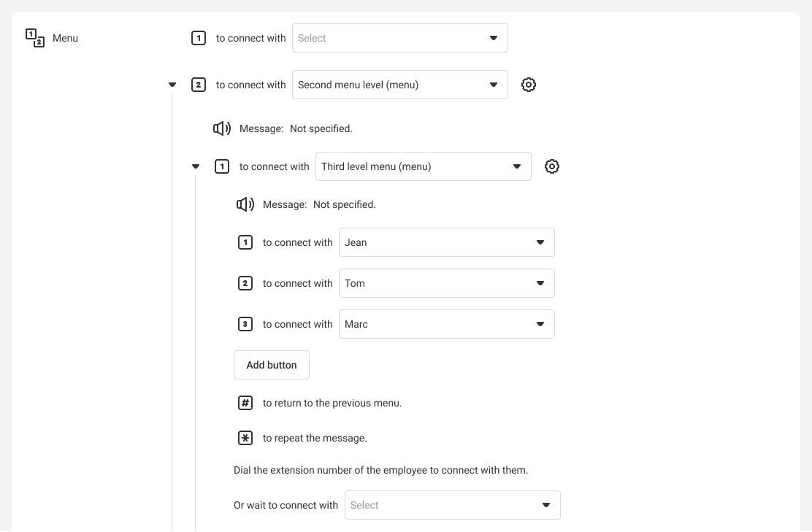This screenshot has height=532, width=812.
Task: Click the speaker icon above Third level menu
Action: point(222,128)
